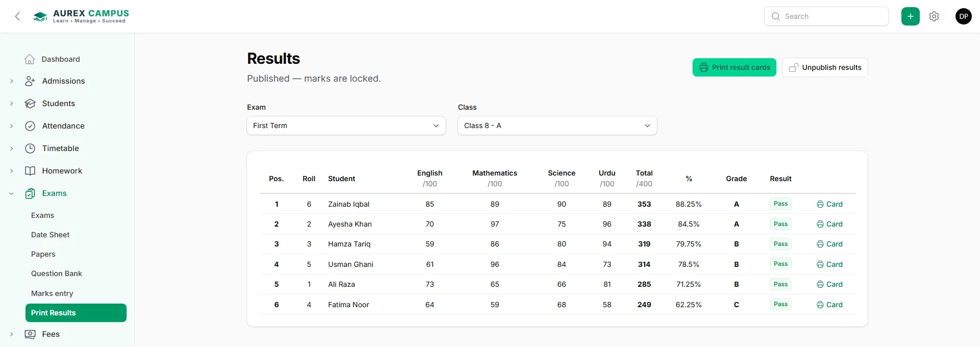Print card for Fatima Noor
Viewport: 980px width, 347px height.
[829, 305]
